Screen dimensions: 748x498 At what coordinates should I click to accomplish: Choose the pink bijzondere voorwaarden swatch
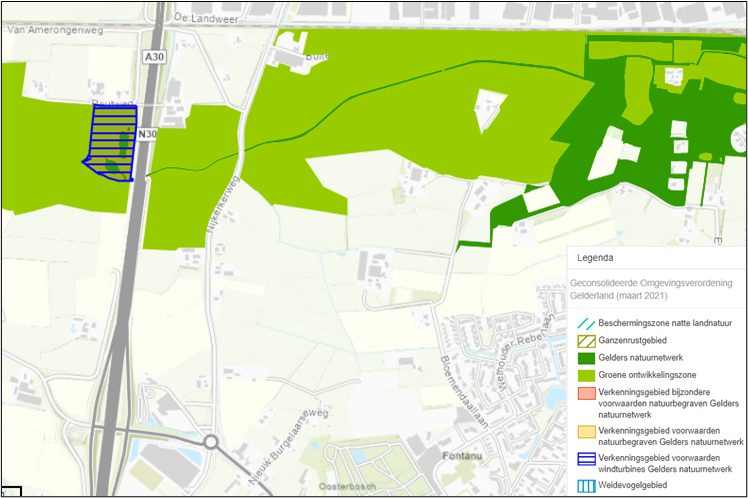pyautogui.click(x=584, y=397)
